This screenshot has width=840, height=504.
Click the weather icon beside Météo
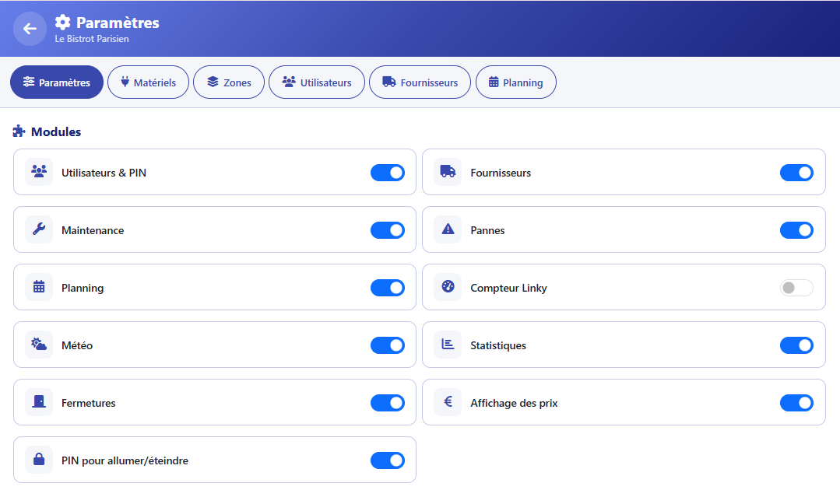[39, 345]
